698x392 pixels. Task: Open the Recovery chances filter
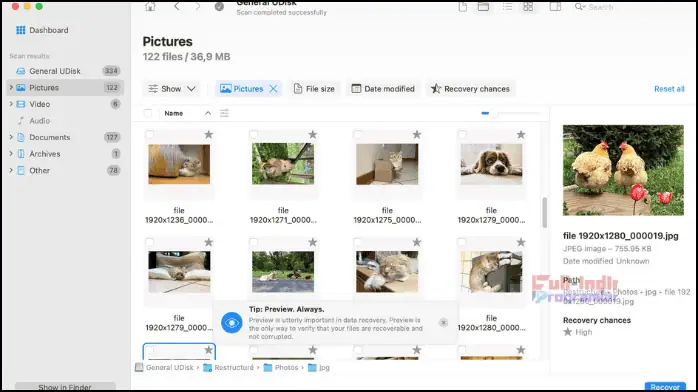tap(470, 89)
